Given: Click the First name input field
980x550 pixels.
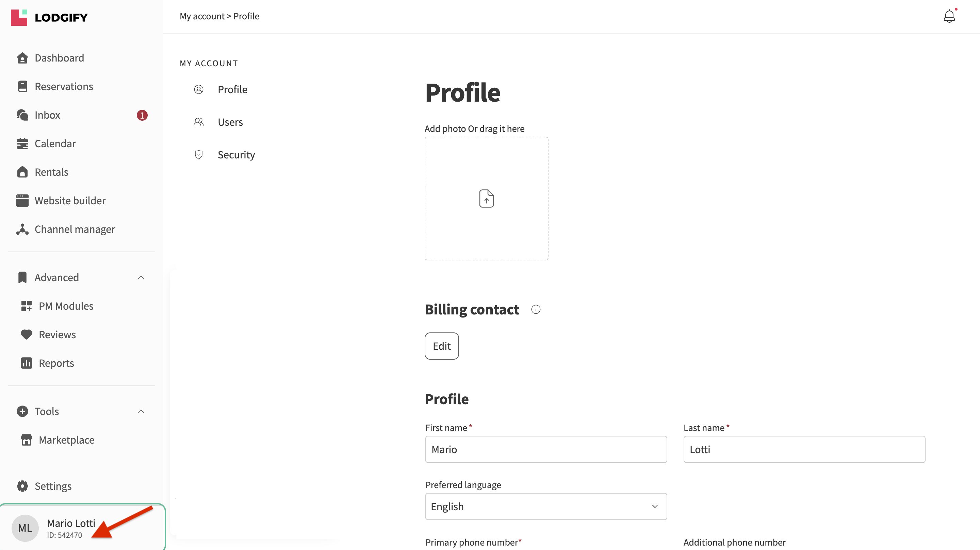Looking at the screenshot, I should pyautogui.click(x=545, y=449).
